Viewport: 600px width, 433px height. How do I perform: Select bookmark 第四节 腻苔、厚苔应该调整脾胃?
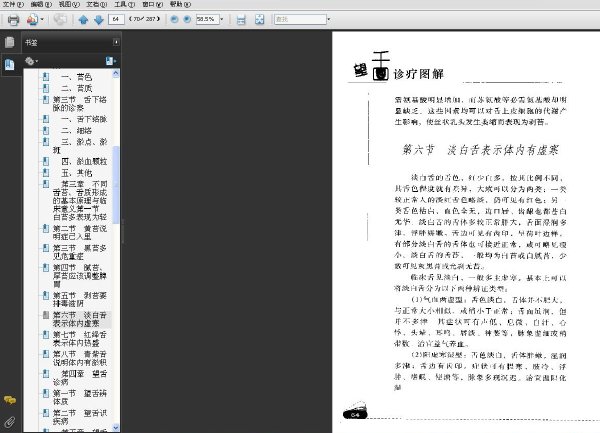click(x=80, y=275)
